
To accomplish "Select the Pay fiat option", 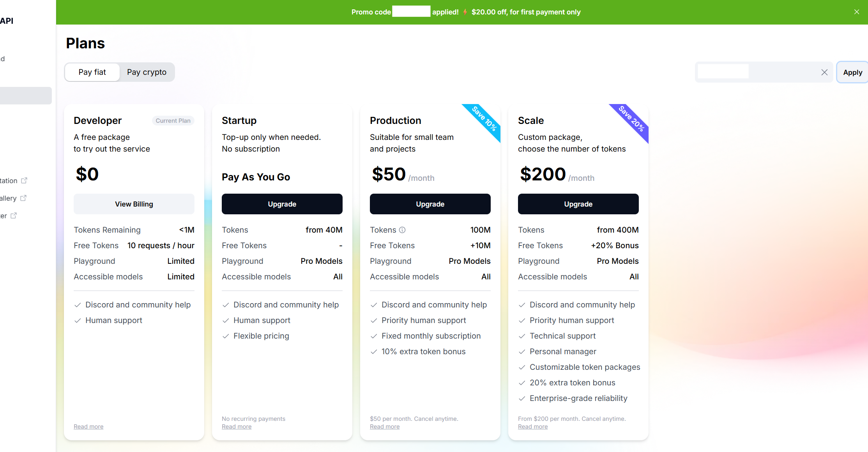I will 92,72.
